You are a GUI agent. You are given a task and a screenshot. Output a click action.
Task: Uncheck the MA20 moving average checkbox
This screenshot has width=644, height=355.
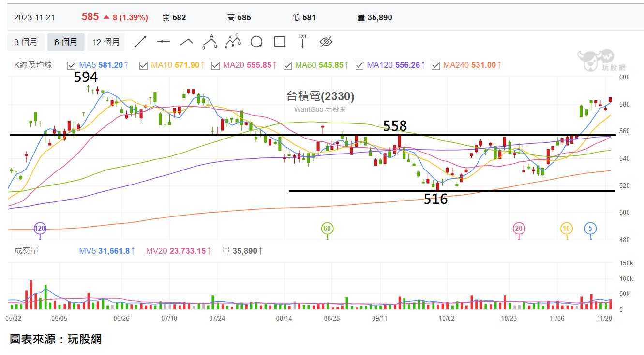pyautogui.click(x=215, y=65)
